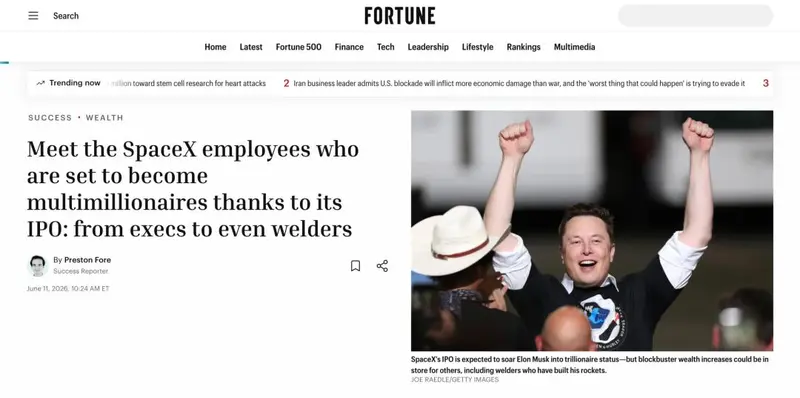Click the Elon Musk article photo
The image size is (800, 398).
tap(592, 231)
